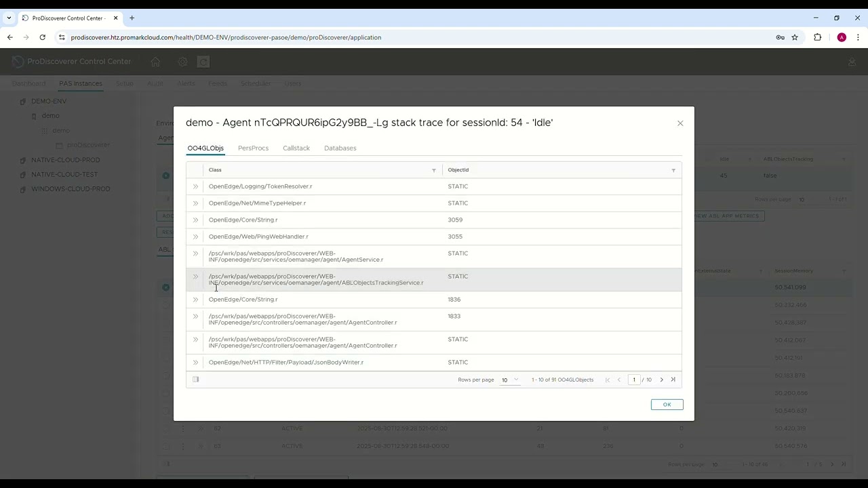This screenshot has width=868, height=488.
Task: Expand the AgentService.r row
Action: (195, 253)
